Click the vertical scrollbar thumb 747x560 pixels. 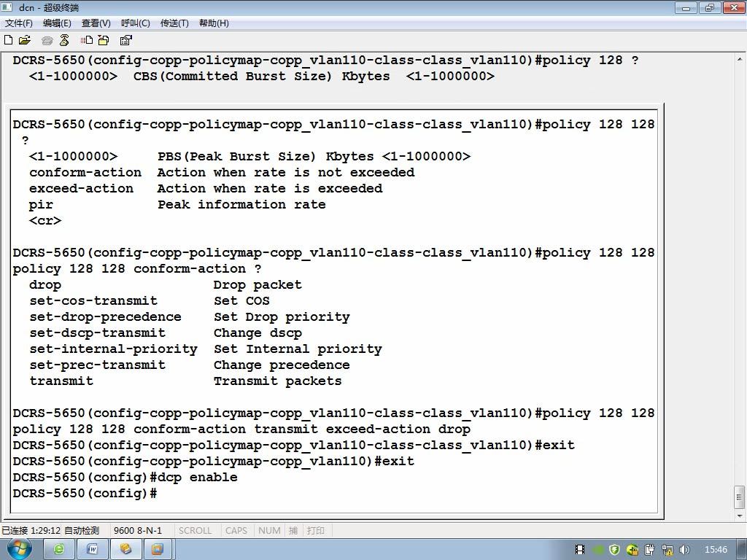coord(740,497)
